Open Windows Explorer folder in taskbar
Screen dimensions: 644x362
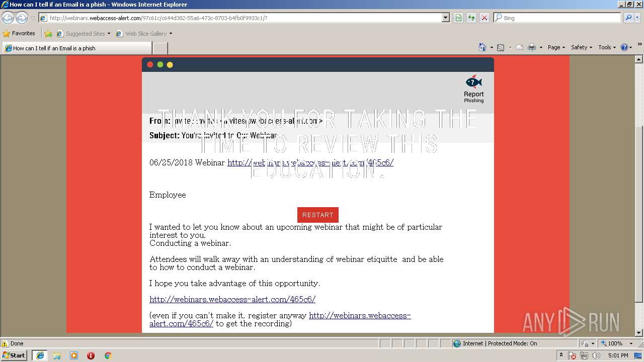click(57, 355)
